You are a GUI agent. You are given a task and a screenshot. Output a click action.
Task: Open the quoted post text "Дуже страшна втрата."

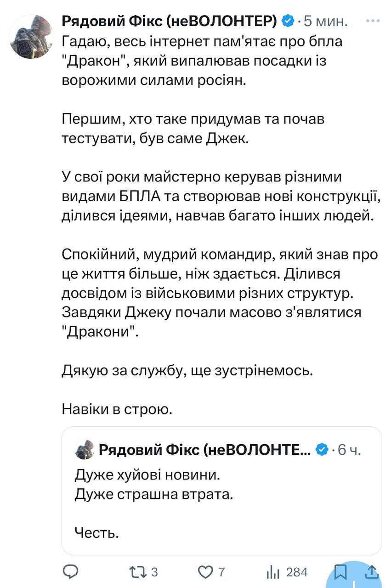(x=151, y=495)
